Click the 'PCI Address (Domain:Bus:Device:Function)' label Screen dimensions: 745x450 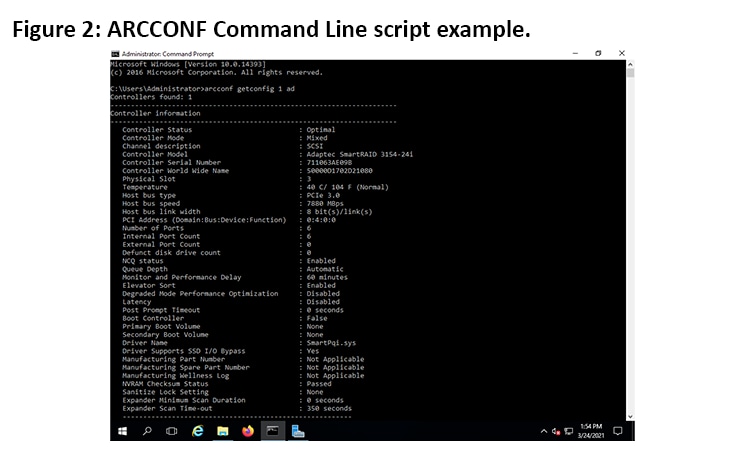204,220
